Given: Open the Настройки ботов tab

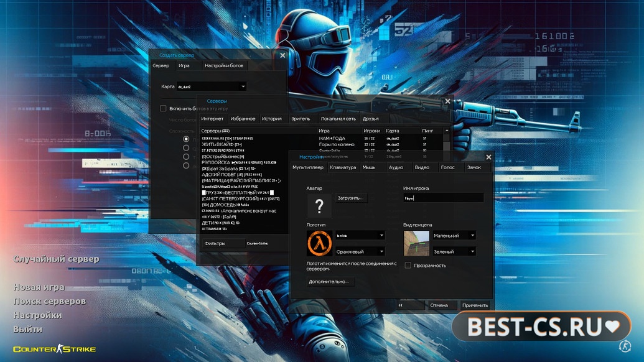Looking at the screenshot, I should tap(224, 66).
